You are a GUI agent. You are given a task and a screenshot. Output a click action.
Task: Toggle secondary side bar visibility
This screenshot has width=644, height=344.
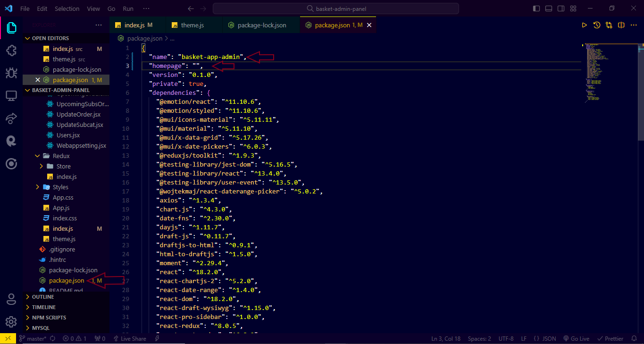pyautogui.click(x=561, y=8)
